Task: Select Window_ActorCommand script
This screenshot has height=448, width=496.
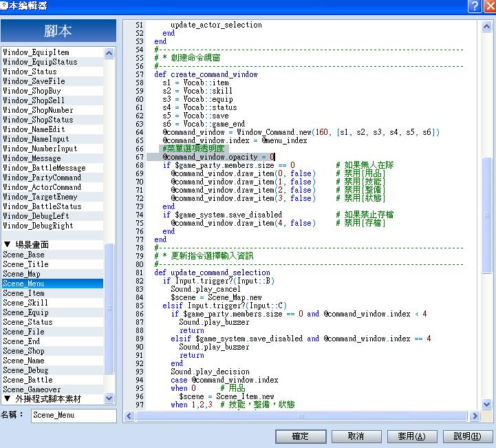Action: pyautogui.click(x=52, y=187)
